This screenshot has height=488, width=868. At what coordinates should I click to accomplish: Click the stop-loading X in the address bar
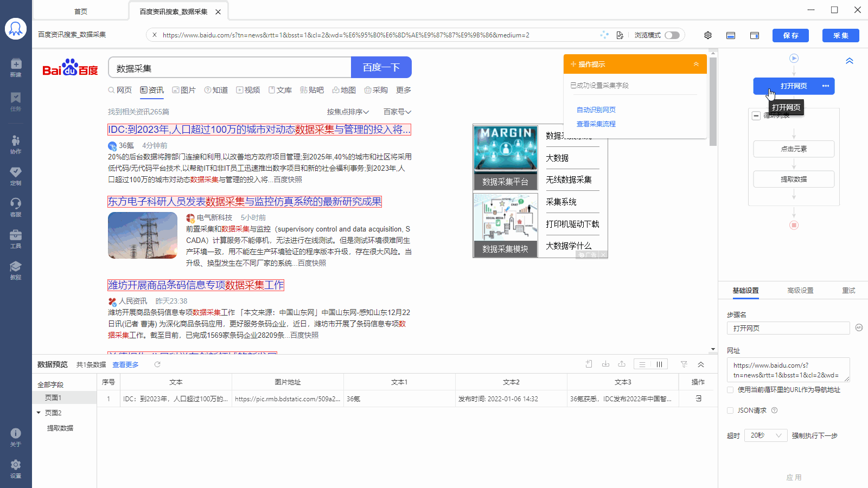click(x=155, y=35)
